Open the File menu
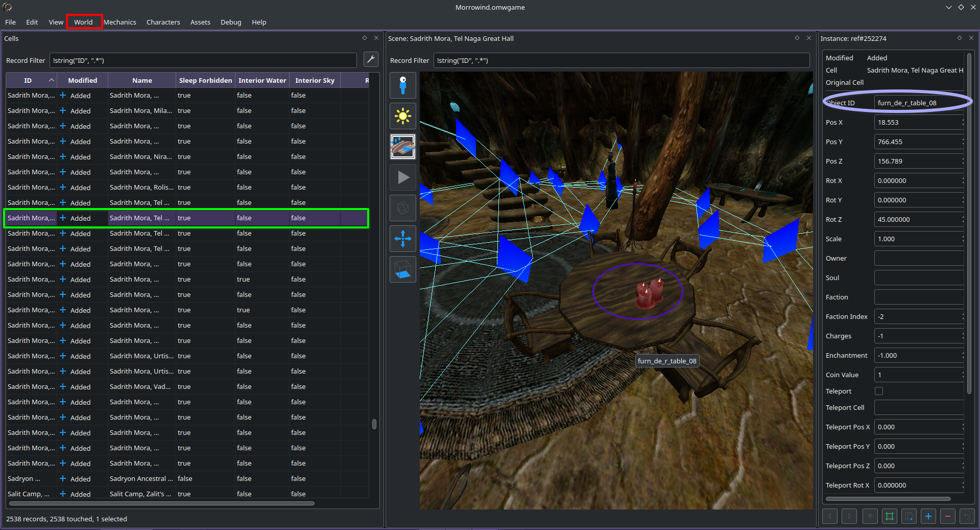980x530 pixels. [x=11, y=22]
